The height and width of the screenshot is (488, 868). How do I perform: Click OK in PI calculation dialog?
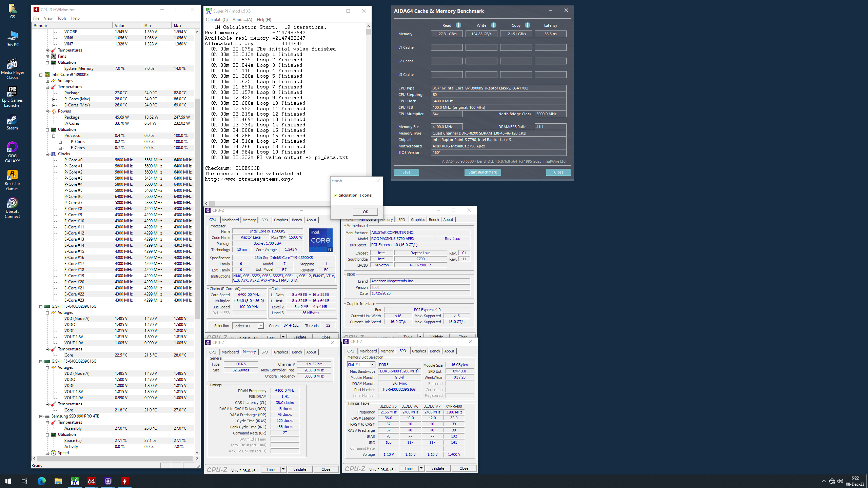(365, 212)
